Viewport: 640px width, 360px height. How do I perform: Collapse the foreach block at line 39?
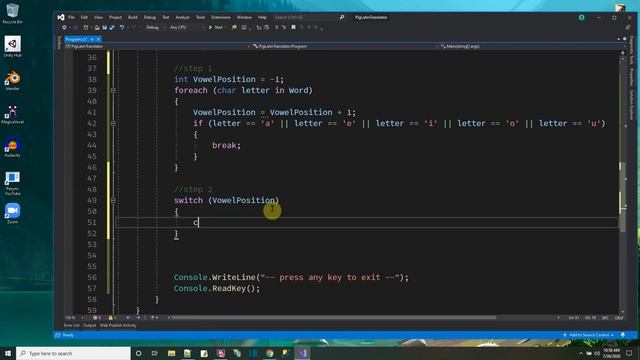(x=113, y=90)
